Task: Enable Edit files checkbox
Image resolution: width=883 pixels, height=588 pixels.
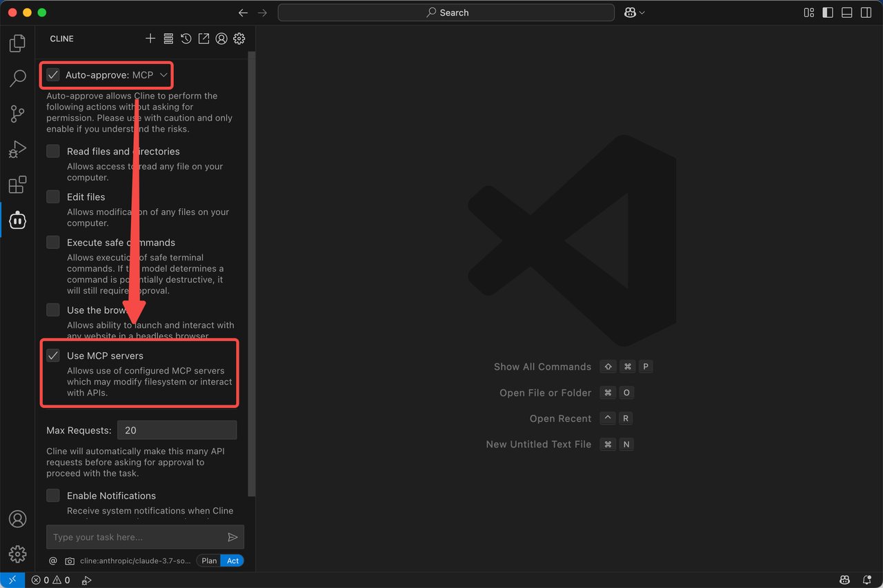Action: pyautogui.click(x=53, y=196)
